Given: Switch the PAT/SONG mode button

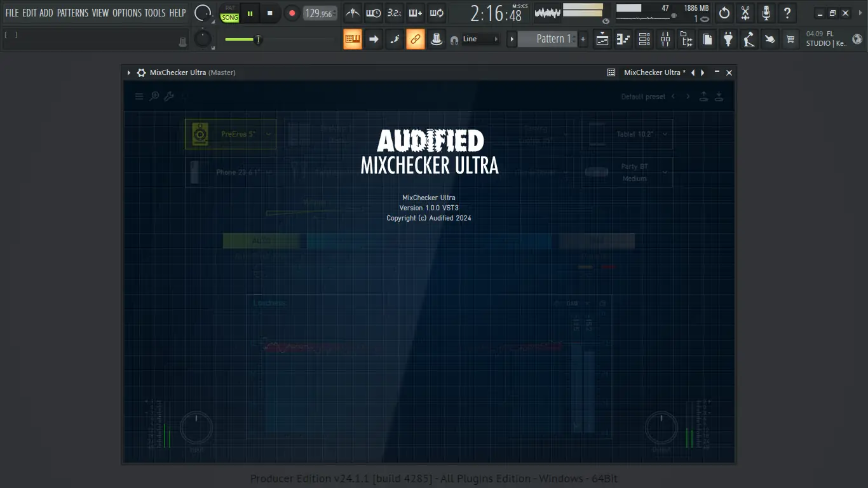Looking at the screenshot, I should 230,13.
